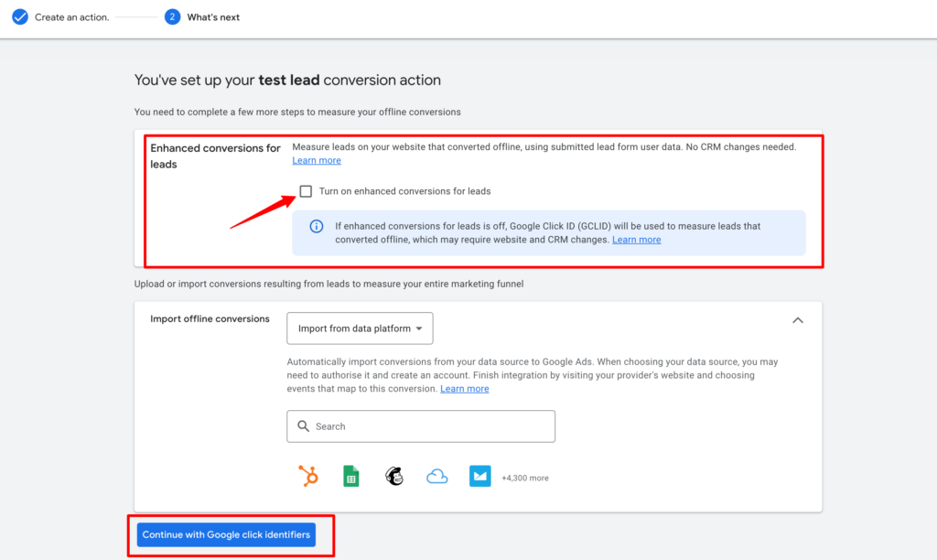Choose the Google Sheets data source icon
The image size is (937, 560).
pos(350,476)
